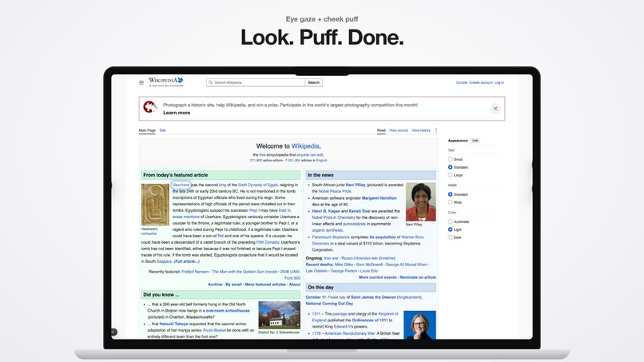Screen dimensions: 644x362
Task: Hide the Appearance panel
Action: [x=475, y=141]
